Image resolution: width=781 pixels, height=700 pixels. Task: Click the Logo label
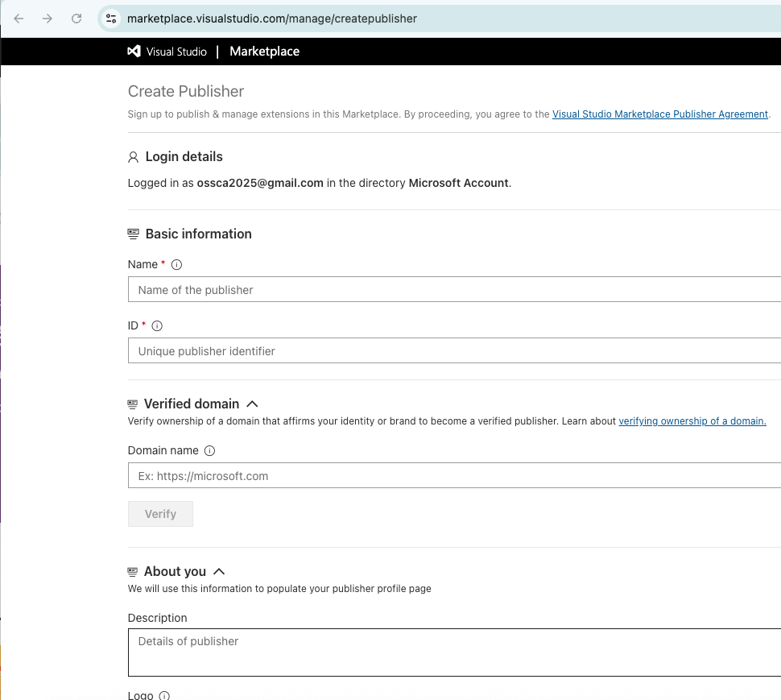(140, 695)
